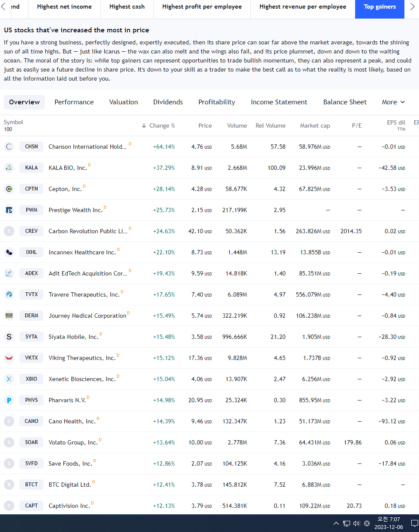Click the 996.666K volume value
This screenshot has height=532, width=419.
point(235,337)
